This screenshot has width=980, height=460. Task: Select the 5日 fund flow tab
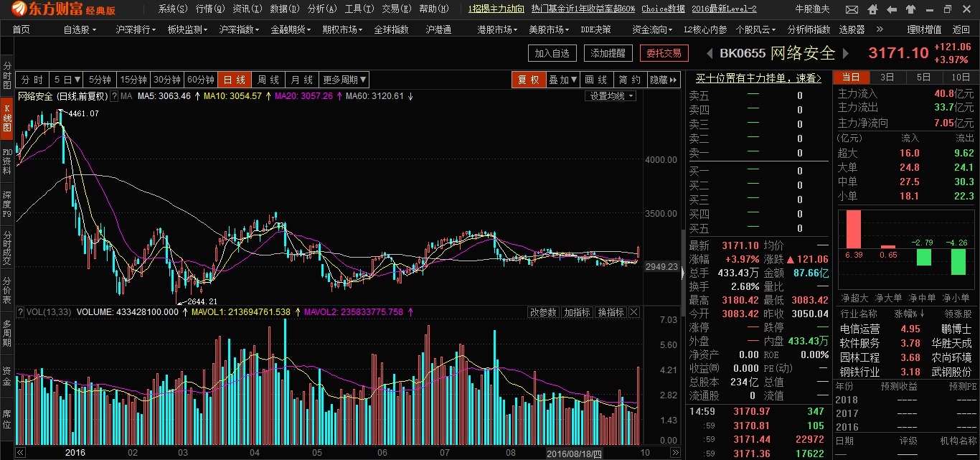(923, 78)
